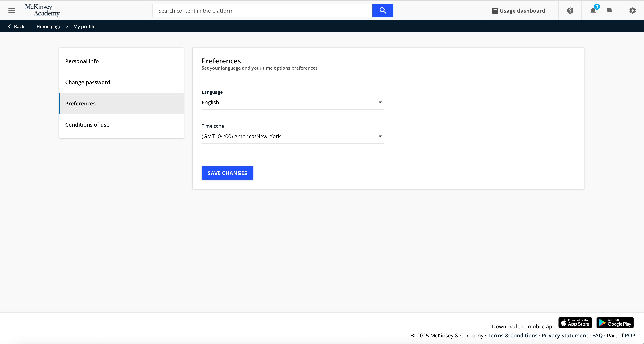
Task: Open the Home page breadcrumb link
Action: point(49,27)
